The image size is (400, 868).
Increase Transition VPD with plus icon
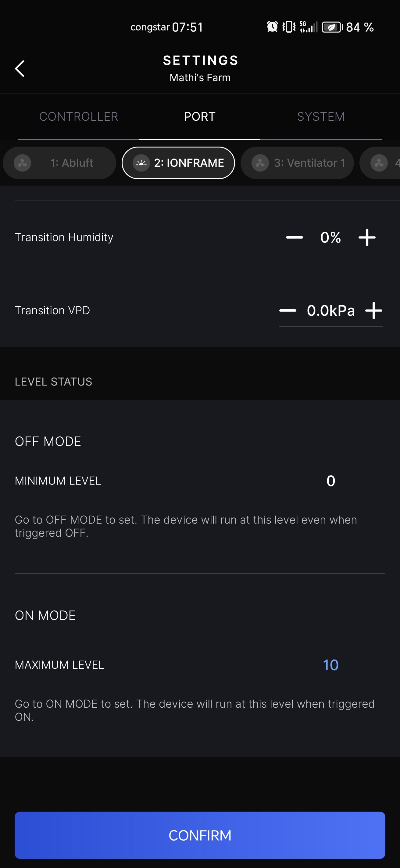[x=374, y=310]
